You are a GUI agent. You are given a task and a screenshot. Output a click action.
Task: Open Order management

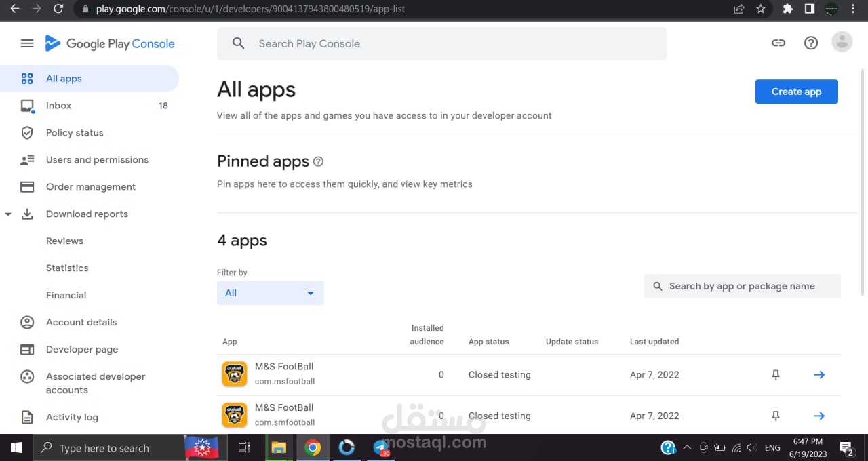coord(90,187)
